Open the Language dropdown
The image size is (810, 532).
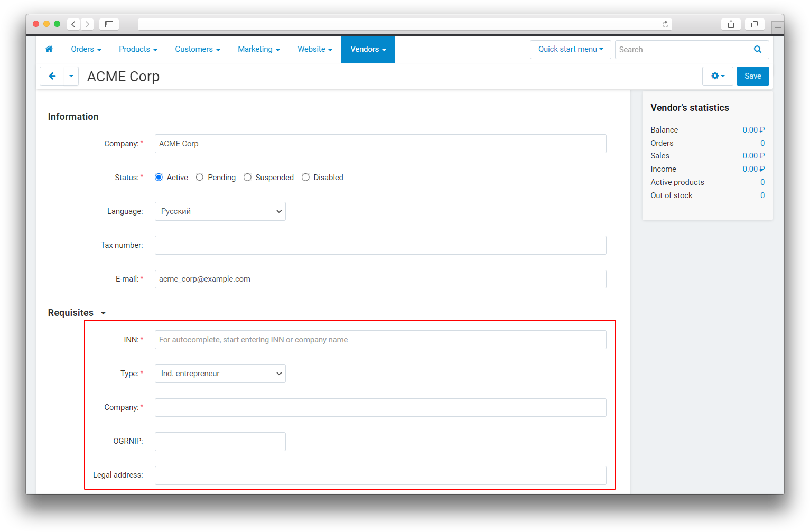[220, 211]
